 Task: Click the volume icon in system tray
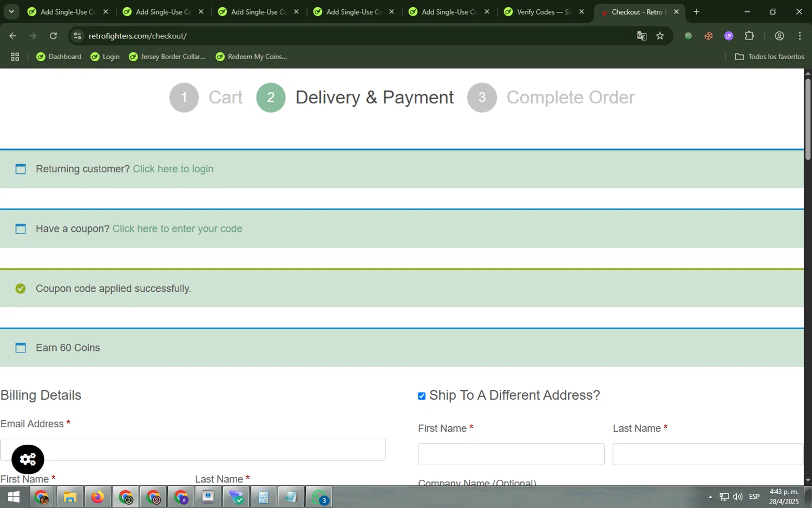point(738,497)
